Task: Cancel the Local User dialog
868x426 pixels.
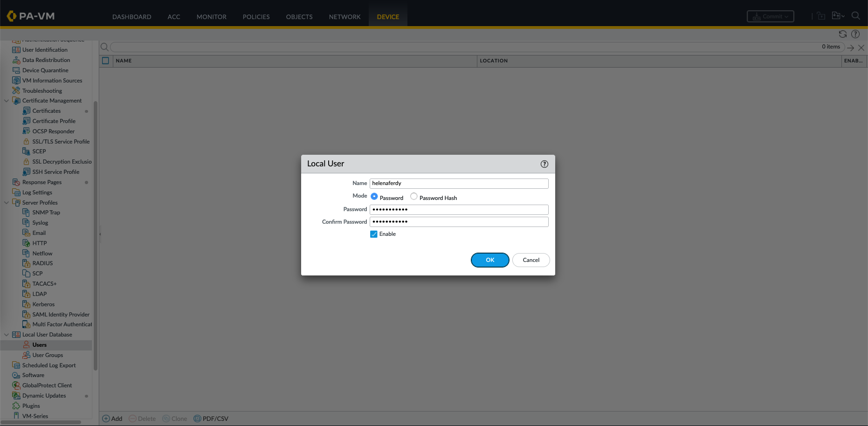Action: click(x=530, y=260)
